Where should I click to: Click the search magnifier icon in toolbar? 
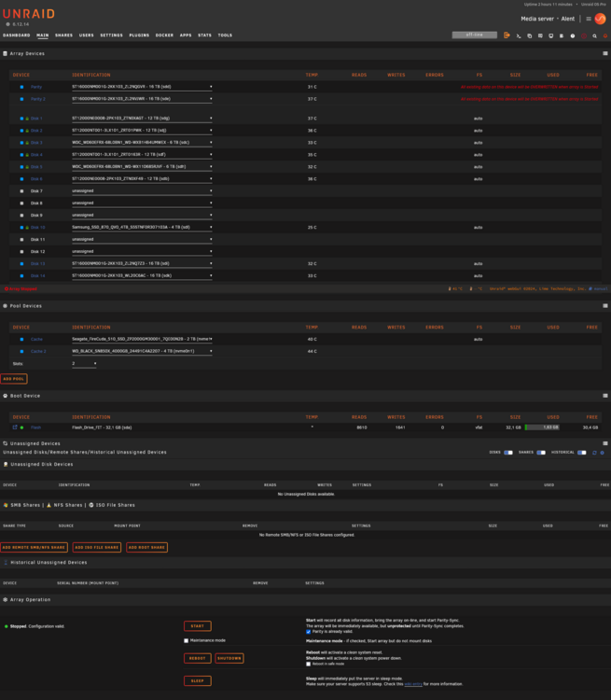(594, 35)
